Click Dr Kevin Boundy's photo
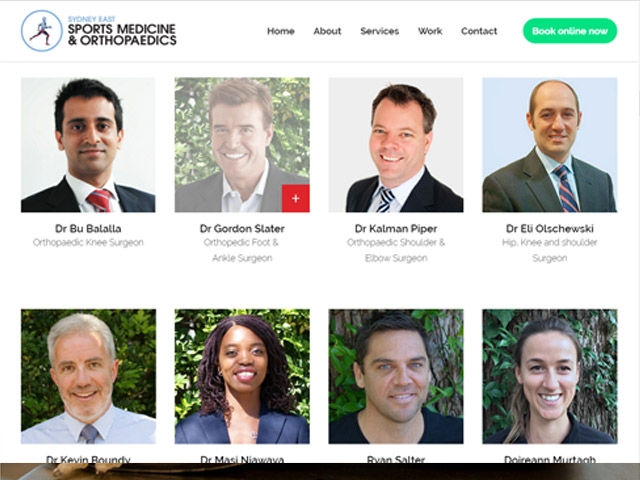Image resolution: width=640 pixels, height=480 pixels. 88,376
